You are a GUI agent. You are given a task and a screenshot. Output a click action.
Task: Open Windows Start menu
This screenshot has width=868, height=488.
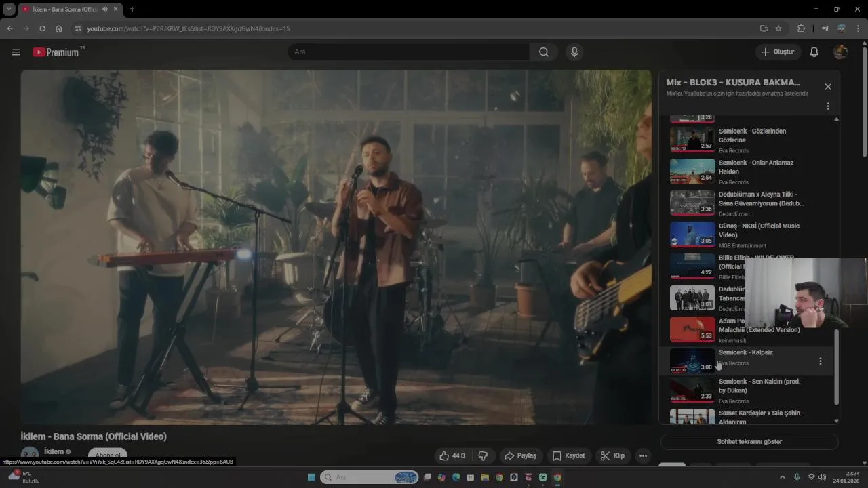coord(311,477)
